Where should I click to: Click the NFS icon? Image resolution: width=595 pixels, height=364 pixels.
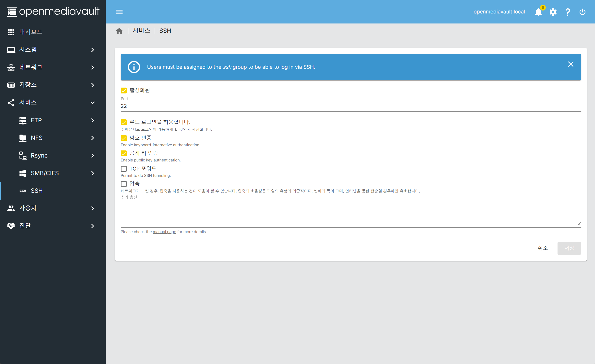tap(23, 138)
